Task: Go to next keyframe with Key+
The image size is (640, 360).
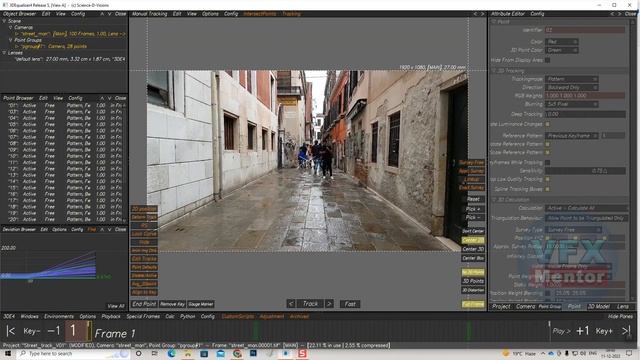Action: (x=604, y=331)
